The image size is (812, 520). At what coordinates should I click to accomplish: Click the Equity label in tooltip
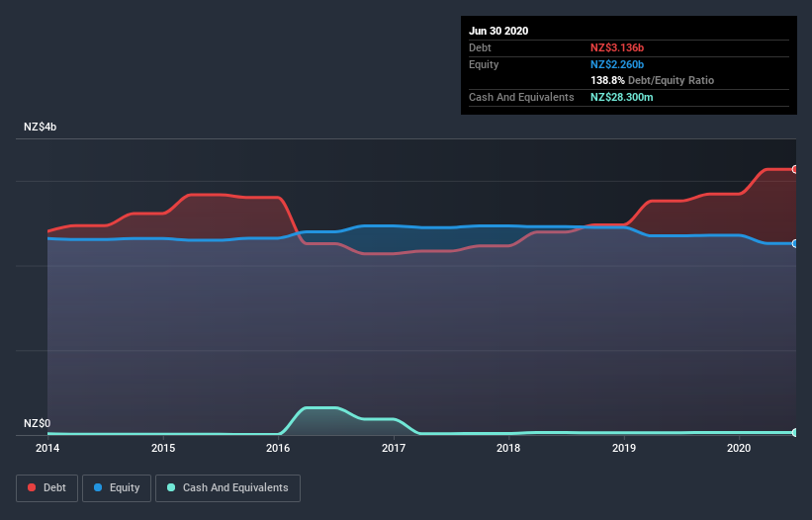click(x=484, y=64)
